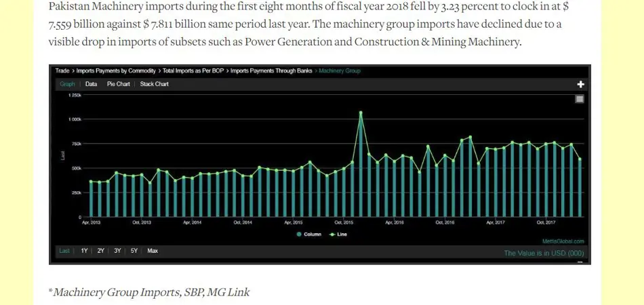The height and width of the screenshot is (305, 644).
Task: Switch to the Graph tab
Action: click(x=67, y=84)
